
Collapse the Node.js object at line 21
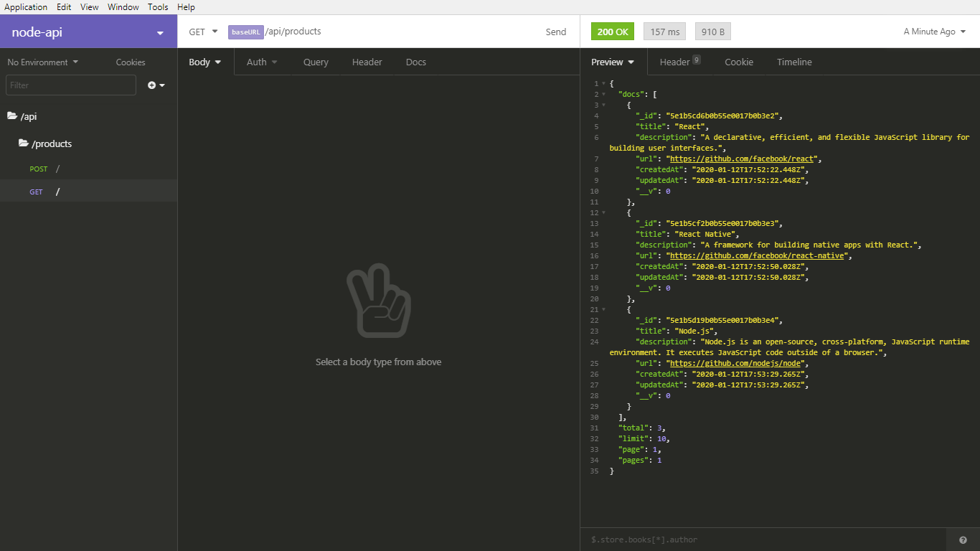coord(603,310)
